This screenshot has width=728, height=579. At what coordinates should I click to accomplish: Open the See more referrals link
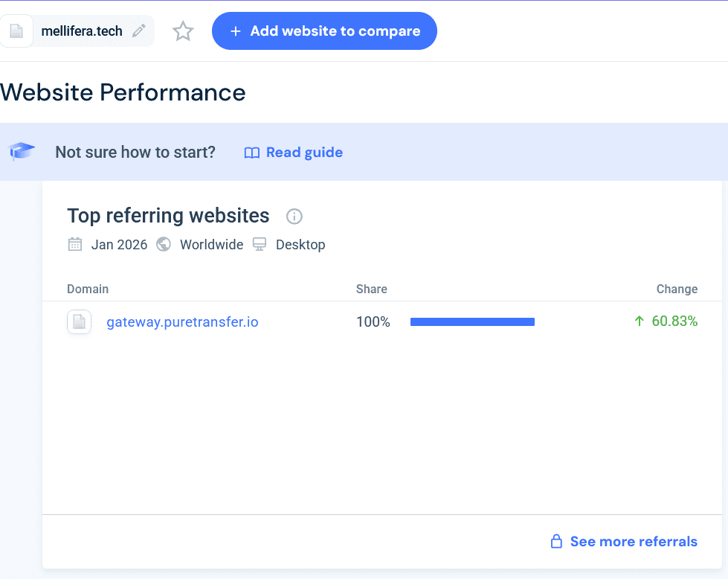(634, 541)
